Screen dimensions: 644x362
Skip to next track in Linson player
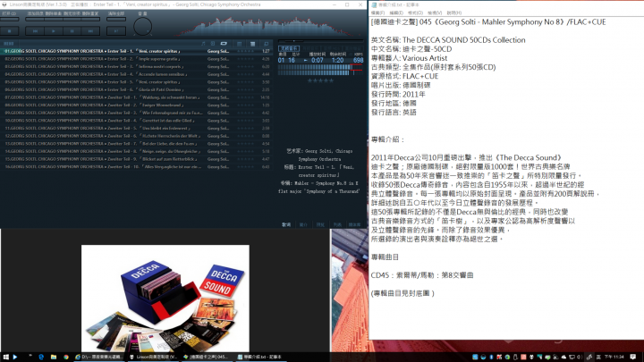click(90, 30)
